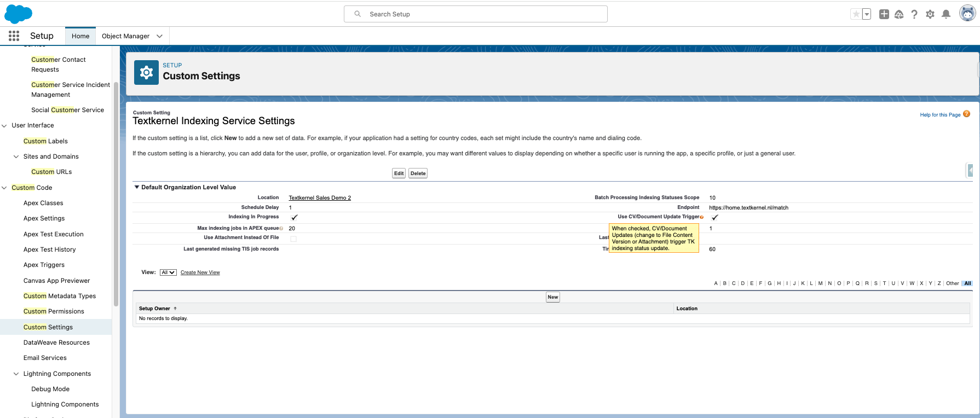
Task: Open the App Launcher grid icon
Action: [x=14, y=36]
